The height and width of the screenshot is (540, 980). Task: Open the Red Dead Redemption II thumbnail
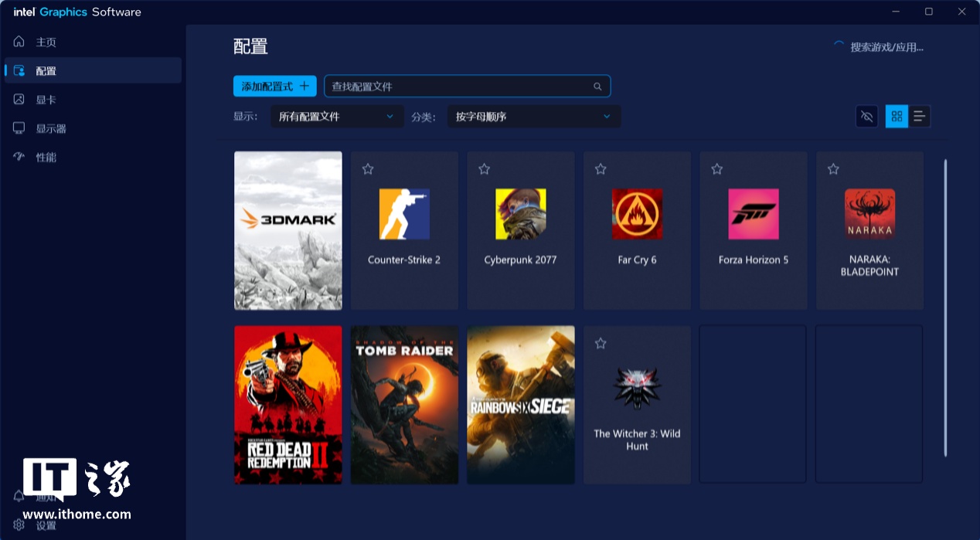[288, 405]
